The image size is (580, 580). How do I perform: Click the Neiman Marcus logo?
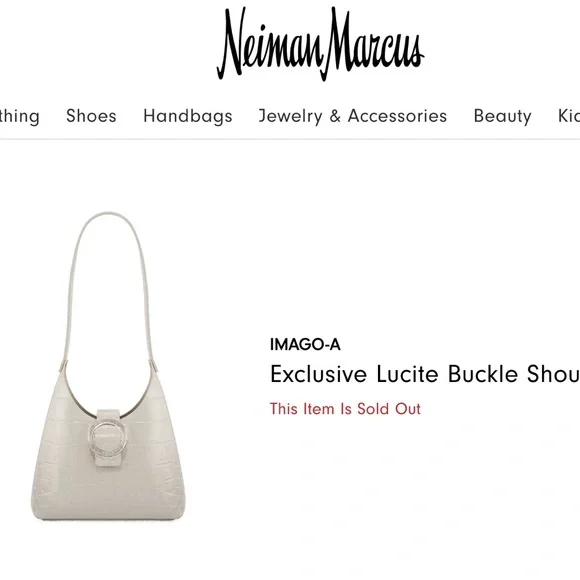320,44
